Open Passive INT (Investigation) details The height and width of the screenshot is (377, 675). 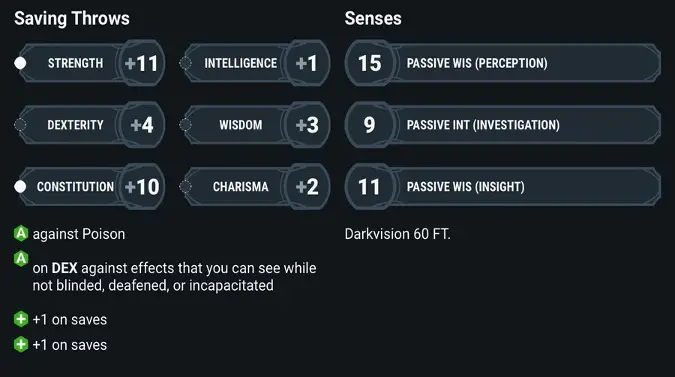[503, 125]
